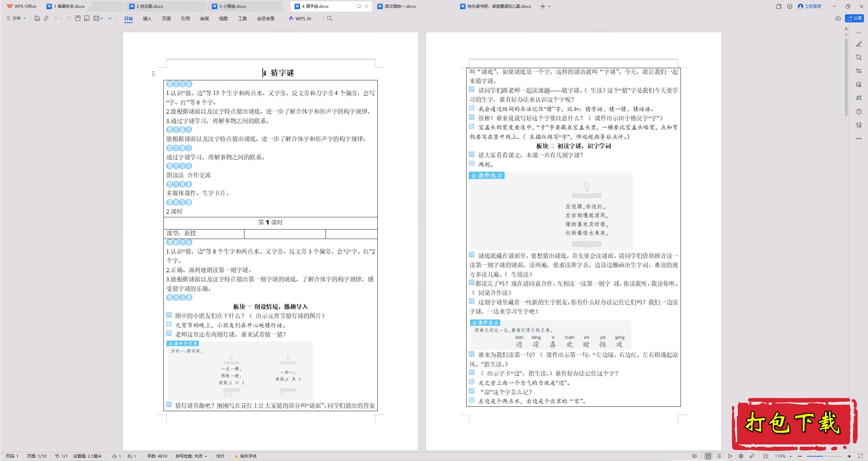Click the play slideshow icon in the status bar
Image resolution: width=868 pixels, height=461 pixels.
tap(730, 456)
